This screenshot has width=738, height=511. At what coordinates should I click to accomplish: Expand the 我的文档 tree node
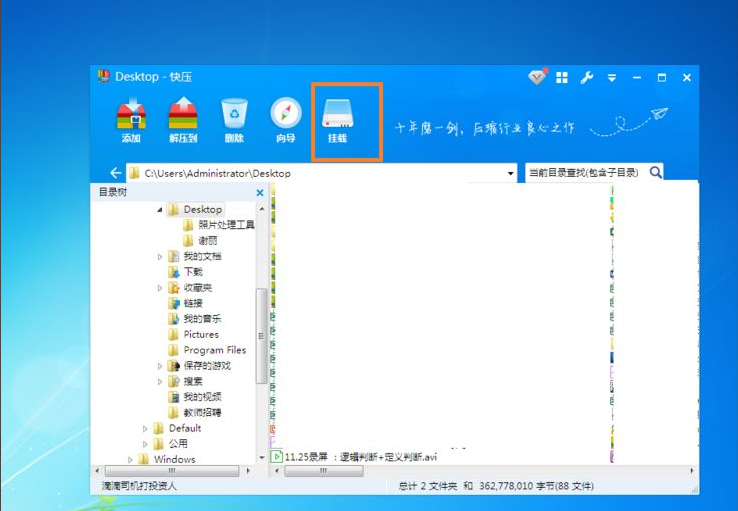tap(159, 257)
